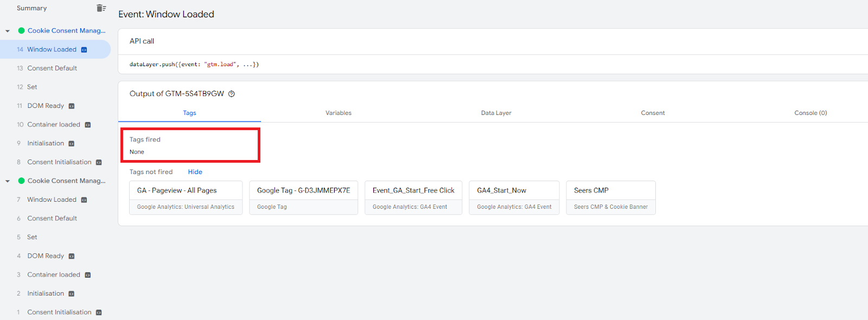The image size is (868, 320).
Task: Select event 13 Consent Default
Action: click(52, 68)
